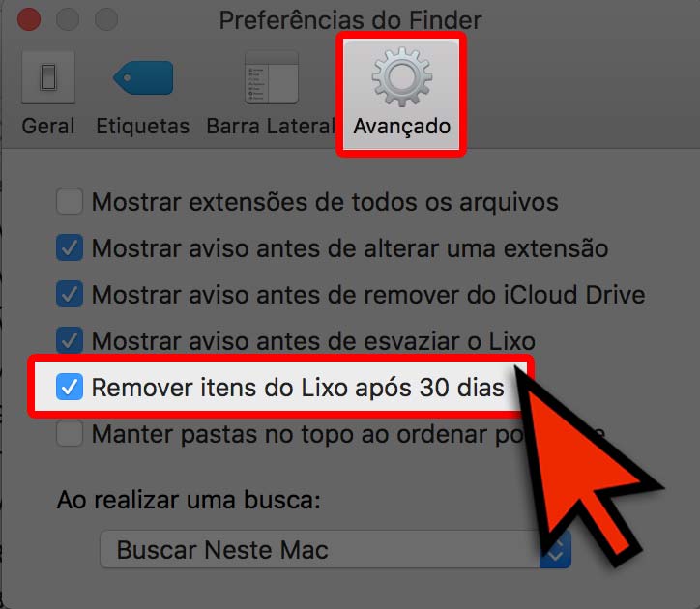Click the Preferências do Finder title bar

coord(350,20)
